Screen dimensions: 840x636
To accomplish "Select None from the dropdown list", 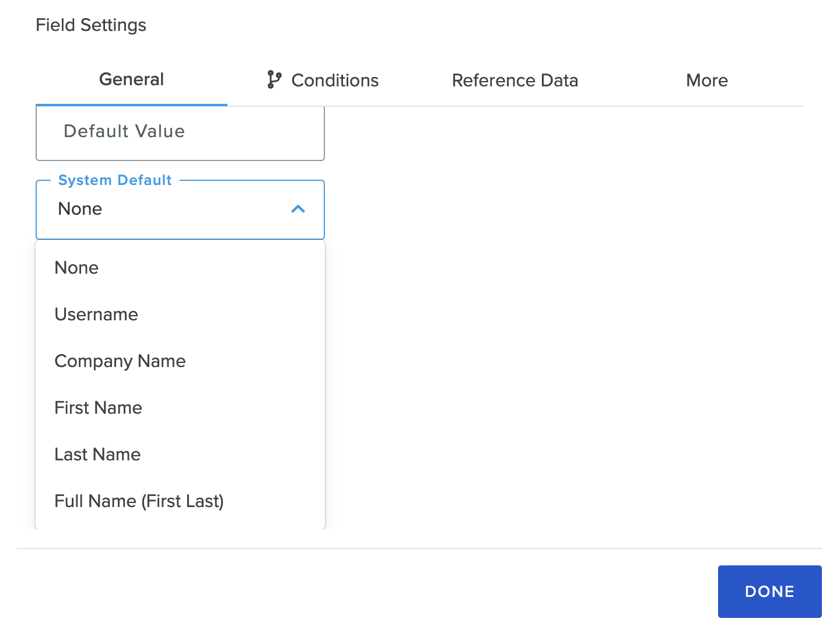I will [76, 267].
